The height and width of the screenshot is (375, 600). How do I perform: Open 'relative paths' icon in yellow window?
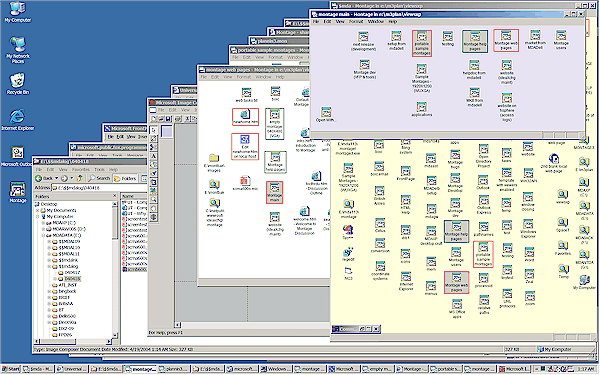point(484,305)
